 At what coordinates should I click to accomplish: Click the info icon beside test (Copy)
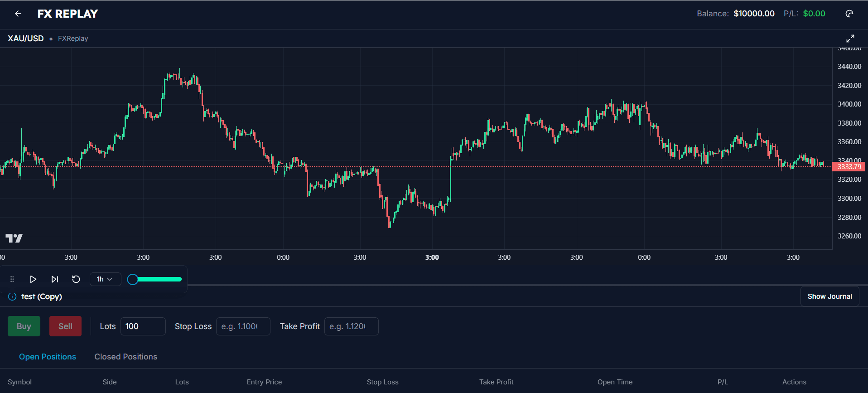coord(12,296)
